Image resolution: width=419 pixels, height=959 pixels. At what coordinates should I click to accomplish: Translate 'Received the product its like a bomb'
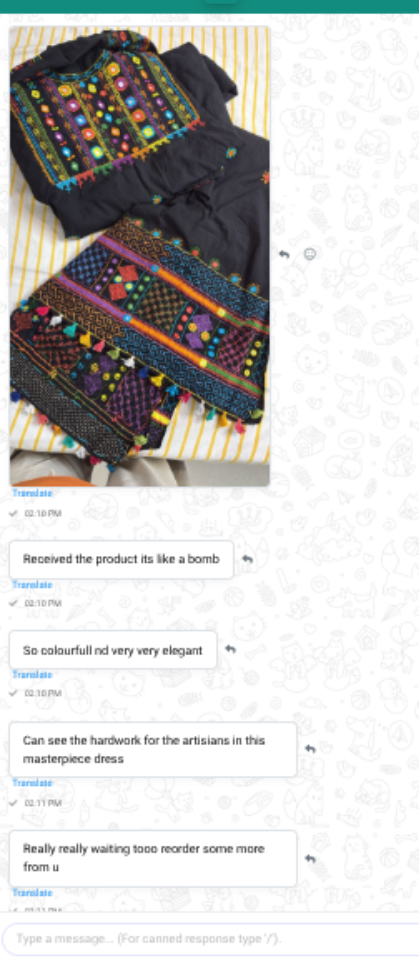32,585
